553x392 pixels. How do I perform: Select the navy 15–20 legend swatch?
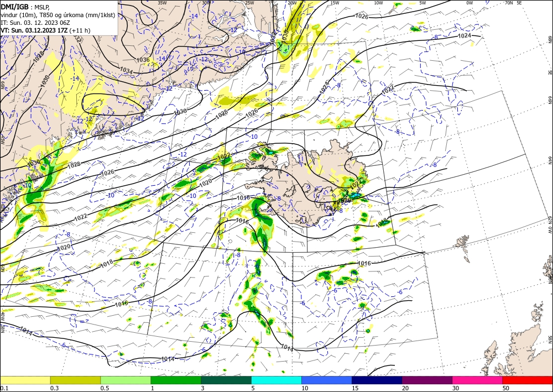[x=377, y=380]
